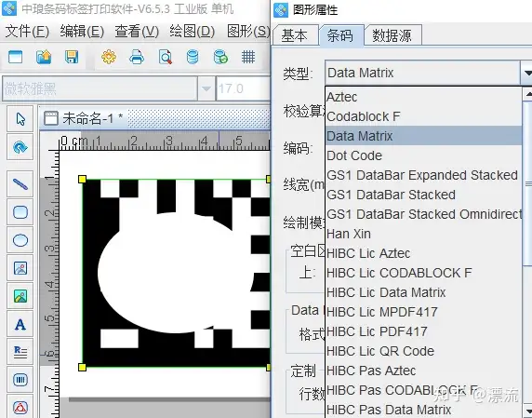Viewport: 532px width, 418px height.
Task: Select the text tool labeled A
Action: click(20, 324)
